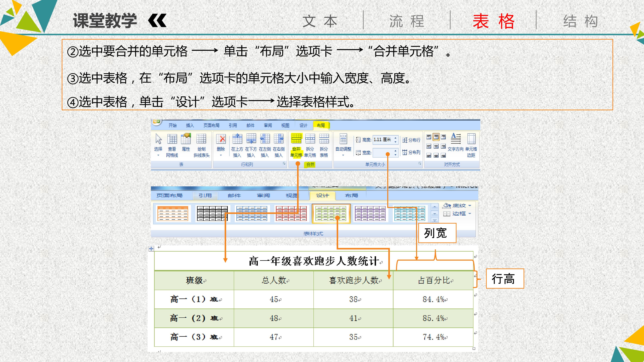
Task: Click the table move handle above the table
Action: click(151, 249)
